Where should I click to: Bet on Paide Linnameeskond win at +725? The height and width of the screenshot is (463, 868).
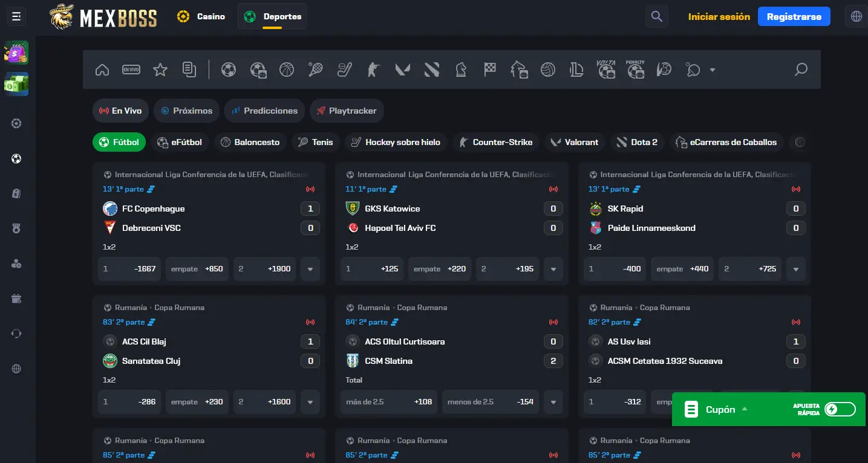pyautogui.click(x=750, y=269)
